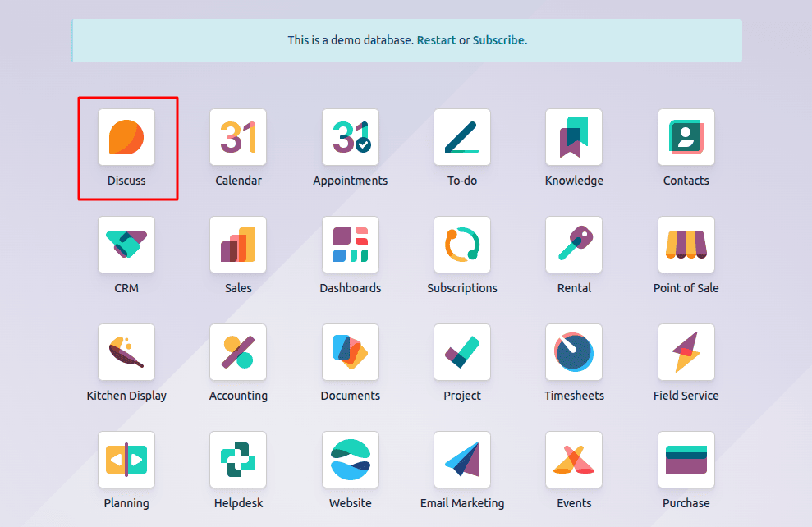The height and width of the screenshot is (527, 812).
Task: Open the Kitchen Display app
Action: (126, 351)
